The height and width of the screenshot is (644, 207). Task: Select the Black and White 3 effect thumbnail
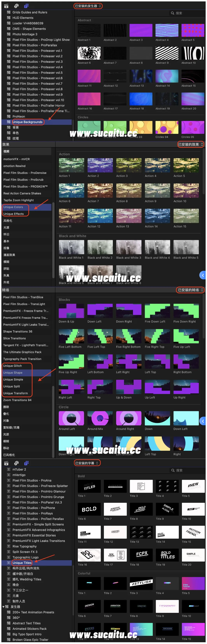pyautogui.click(x=129, y=247)
